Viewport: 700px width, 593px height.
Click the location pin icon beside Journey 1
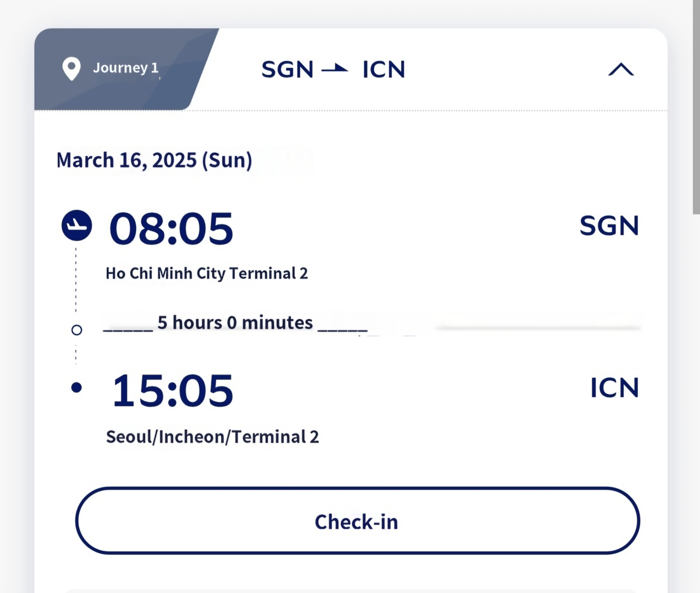click(x=71, y=69)
